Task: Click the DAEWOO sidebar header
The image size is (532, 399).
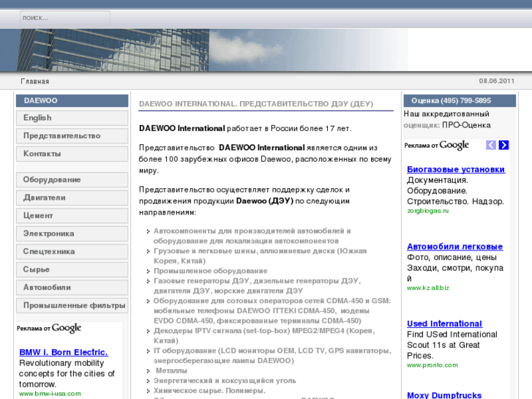Action: tap(72, 101)
